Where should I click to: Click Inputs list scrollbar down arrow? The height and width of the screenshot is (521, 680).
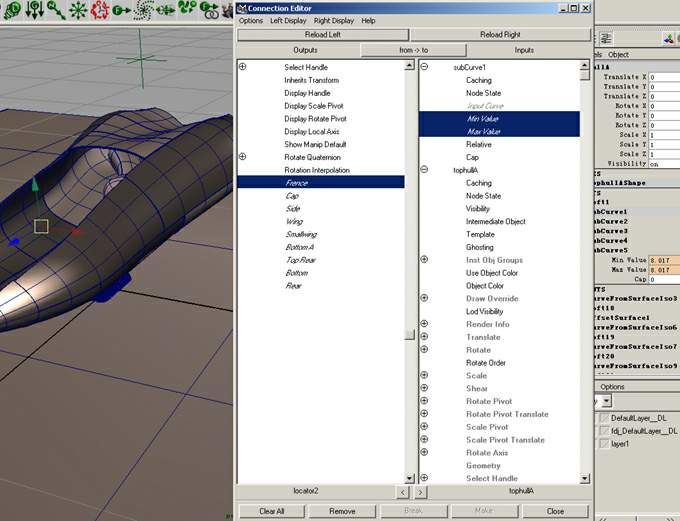pos(585,478)
